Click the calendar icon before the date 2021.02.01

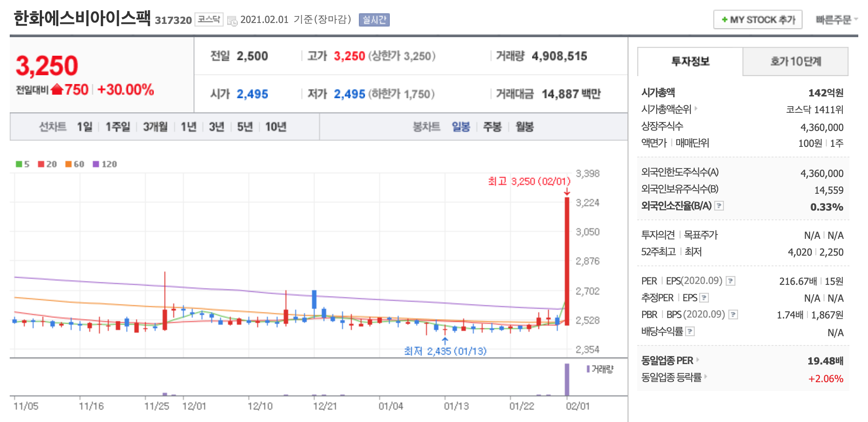pyautogui.click(x=232, y=20)
